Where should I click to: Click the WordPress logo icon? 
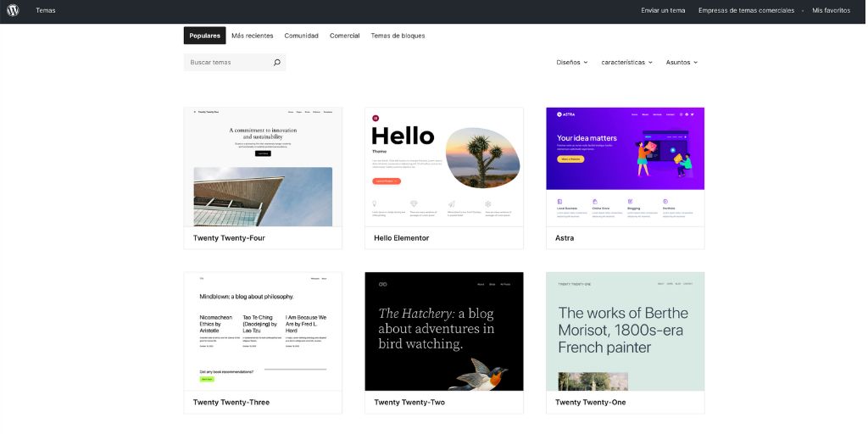pos(13,11)
